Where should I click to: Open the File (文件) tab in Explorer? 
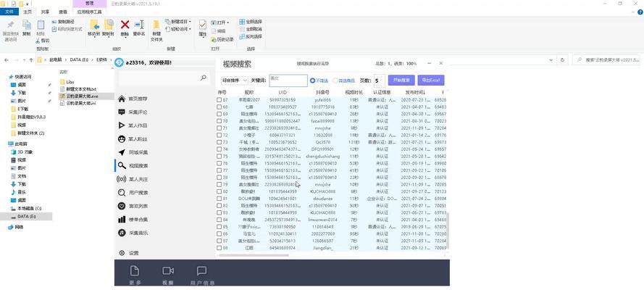[x=9, y=12]
